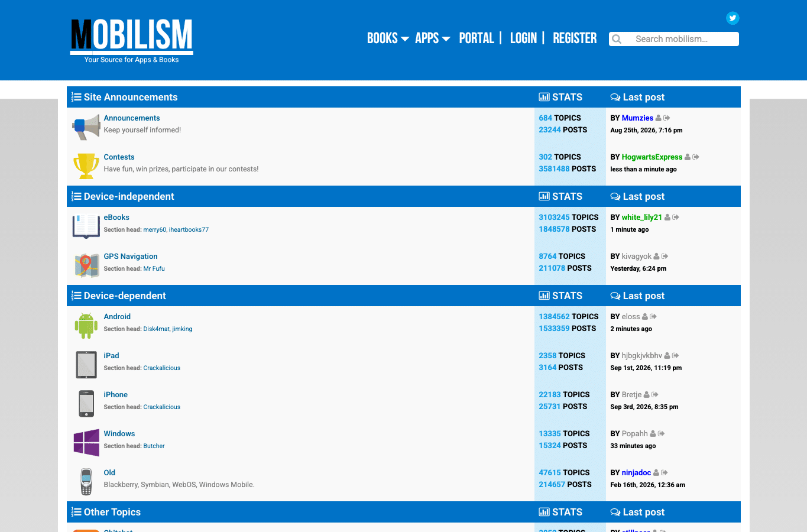
Task: Open the Old devices forum link
Action: click(109, 473)
